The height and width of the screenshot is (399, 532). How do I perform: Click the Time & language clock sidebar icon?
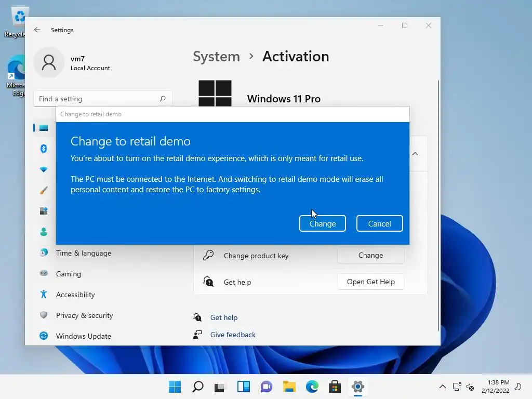tap(44, 252)
